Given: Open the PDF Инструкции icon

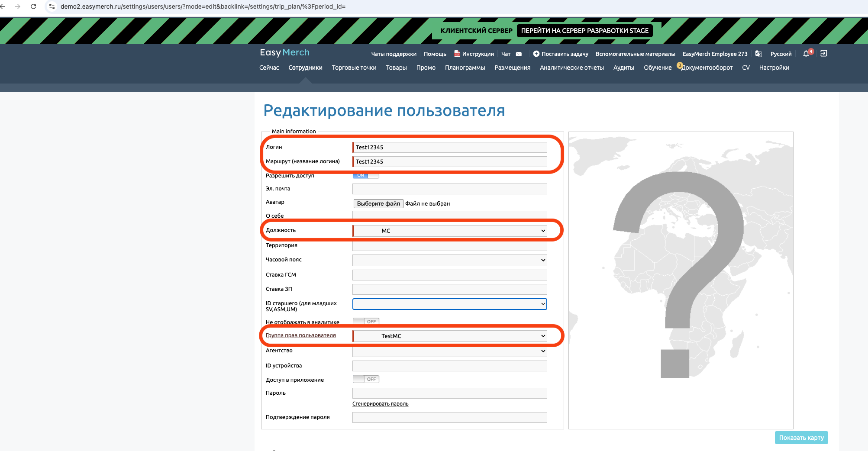Looking at the screenshot, I should tap(457, 54).
